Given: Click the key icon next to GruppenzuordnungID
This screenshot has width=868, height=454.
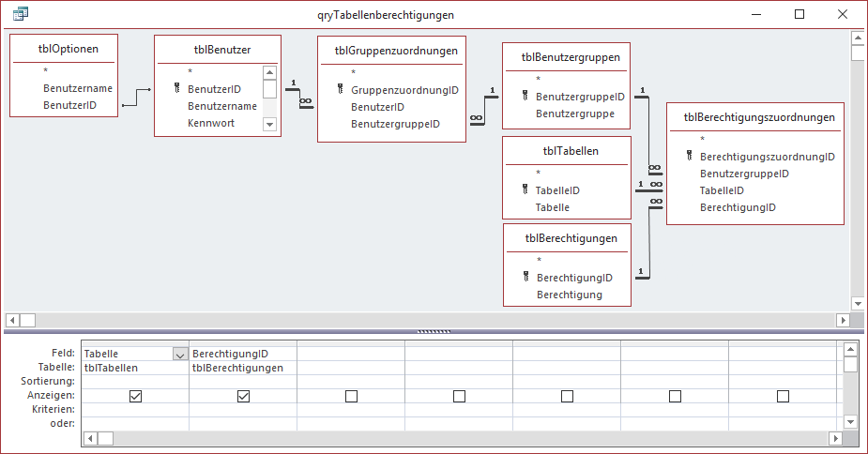Looking at the screenshot, I should click(x=340, y=90).
